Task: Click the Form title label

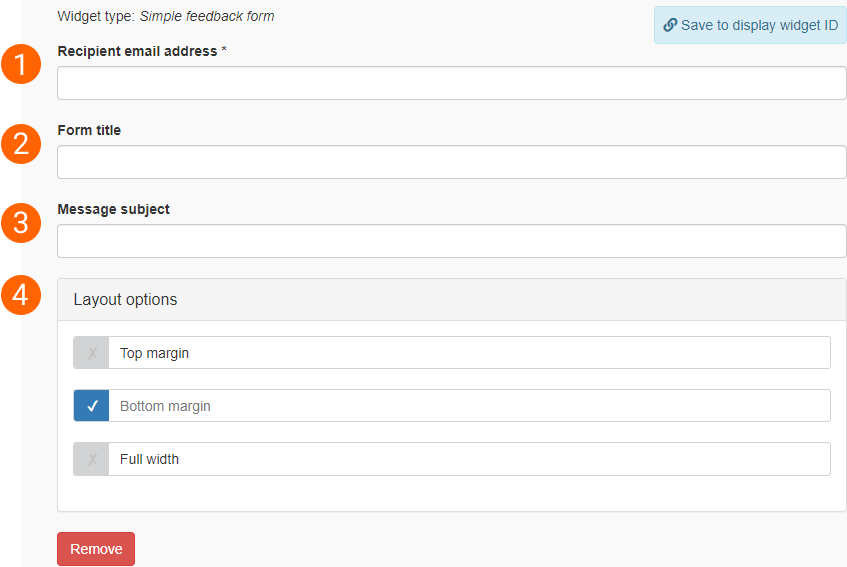Action: [89, 130]
